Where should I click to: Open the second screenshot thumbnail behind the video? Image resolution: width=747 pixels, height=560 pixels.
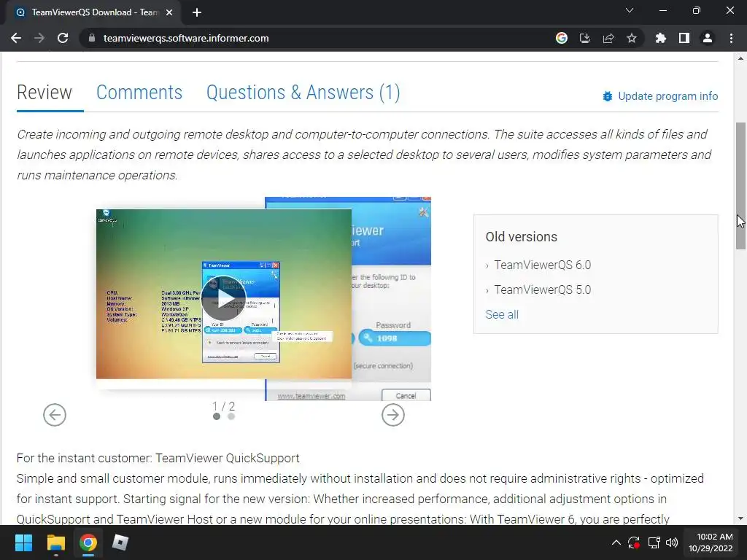(x=392, y=298)
